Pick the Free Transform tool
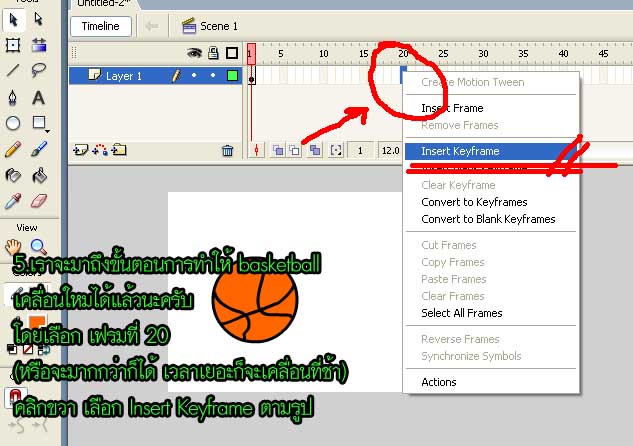Screen dimensions: 633x446 (x=13, y=45)
